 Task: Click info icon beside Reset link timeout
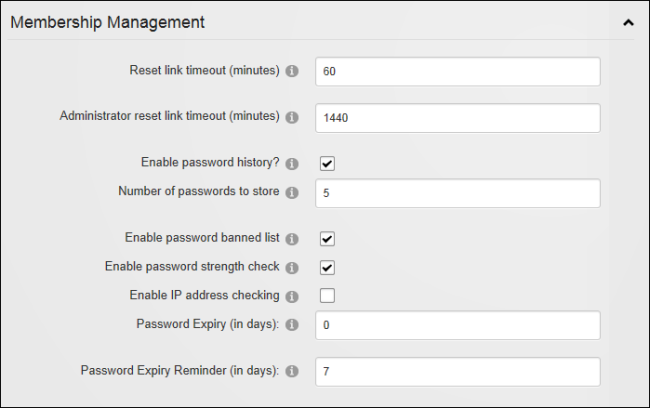pyautogui.click(x=292, y=71)
